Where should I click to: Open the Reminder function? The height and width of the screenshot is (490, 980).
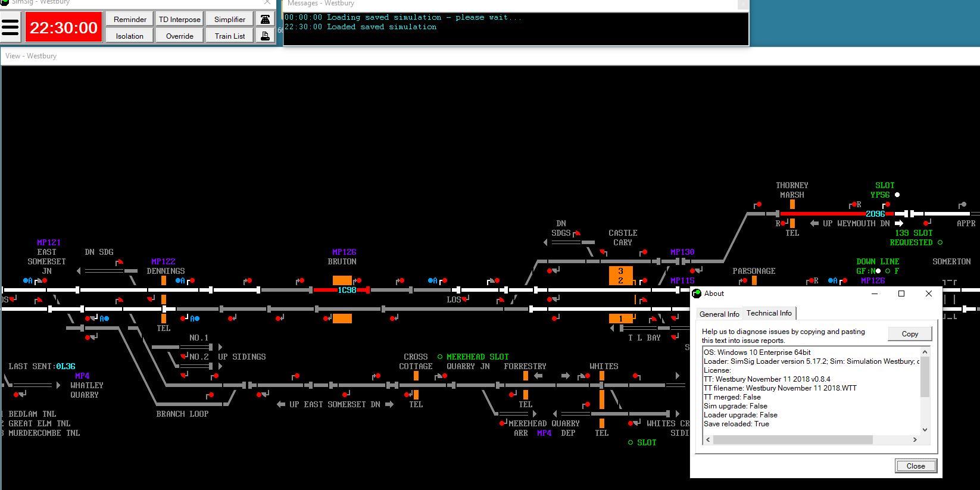coord(130,19)
